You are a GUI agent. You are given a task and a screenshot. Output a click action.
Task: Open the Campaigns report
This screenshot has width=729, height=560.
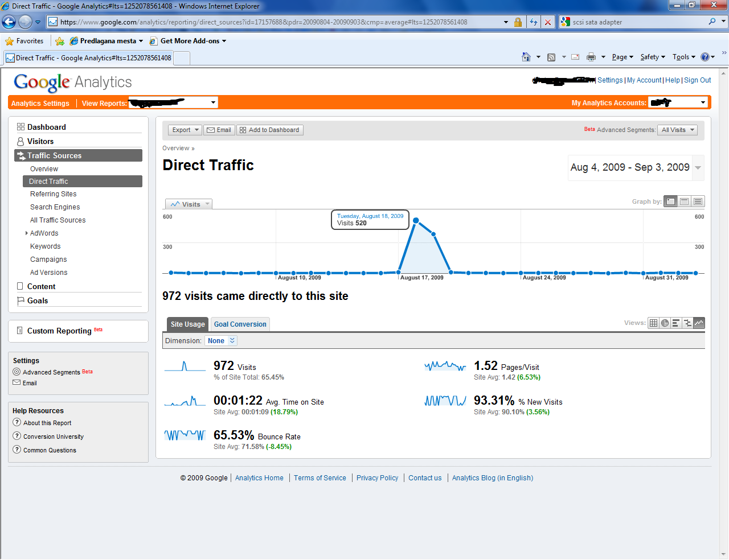[48, 260]
